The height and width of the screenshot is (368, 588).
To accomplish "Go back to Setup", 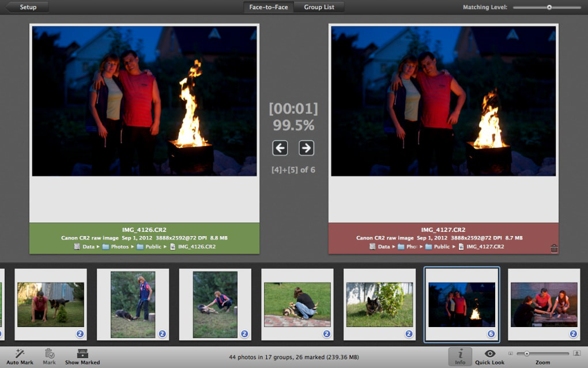I will click(x=27, y=7).
